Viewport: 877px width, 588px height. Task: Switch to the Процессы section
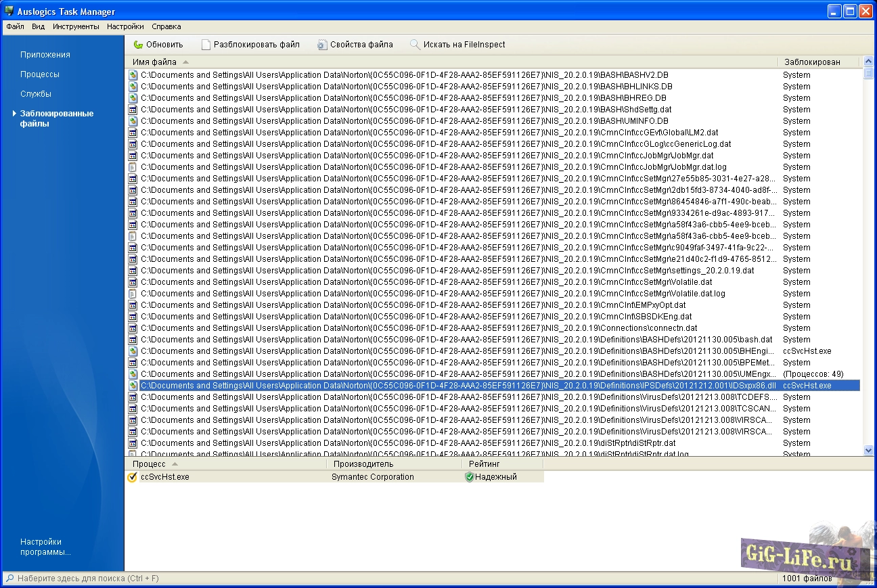[x=40, y=74]
